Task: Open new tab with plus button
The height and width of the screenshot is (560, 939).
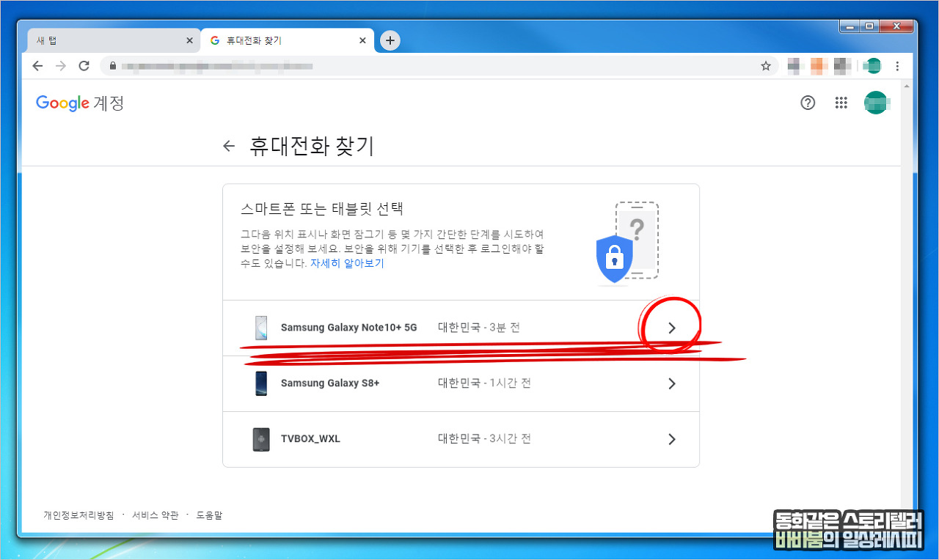Action: pyautogui.click(x=390, y=41)
